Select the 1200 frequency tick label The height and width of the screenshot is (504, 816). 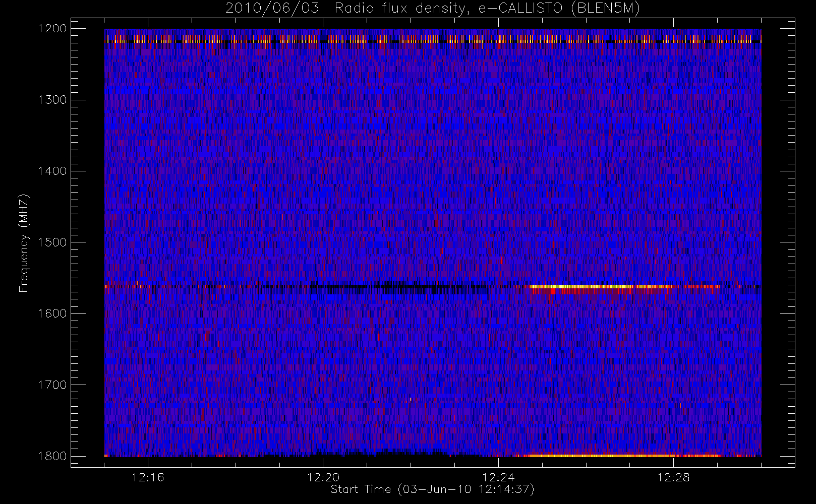click(52, 29)
